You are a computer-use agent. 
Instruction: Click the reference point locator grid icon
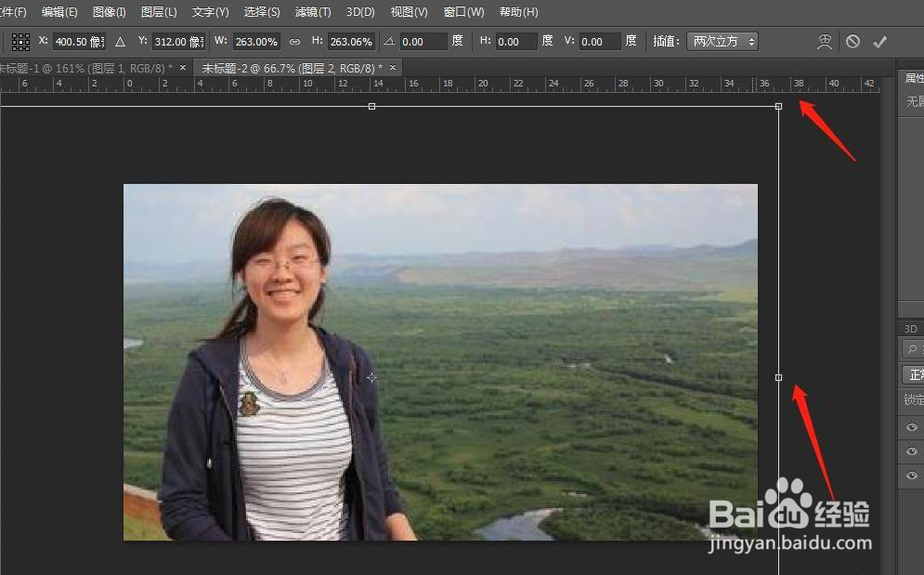pos(20,42)
